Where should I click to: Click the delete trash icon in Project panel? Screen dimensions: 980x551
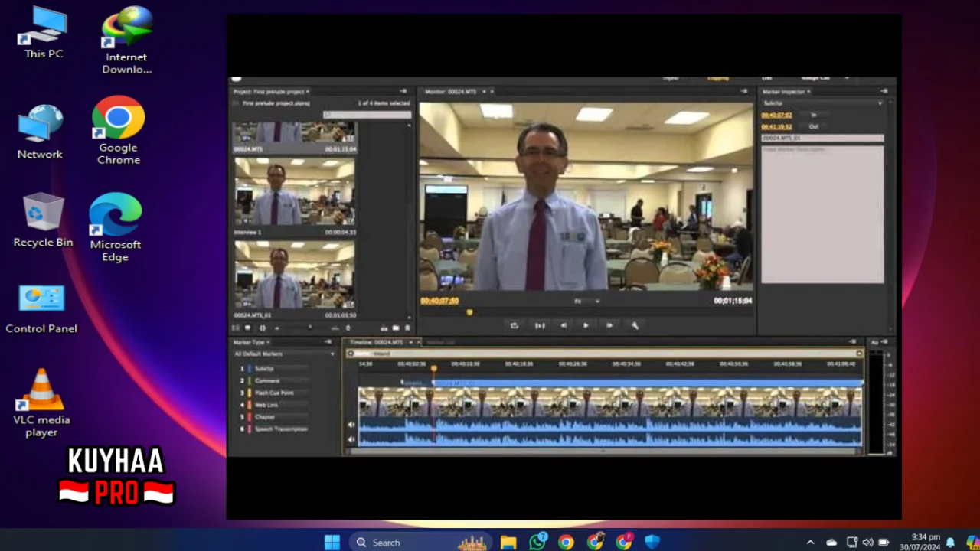tap(407, 328)
